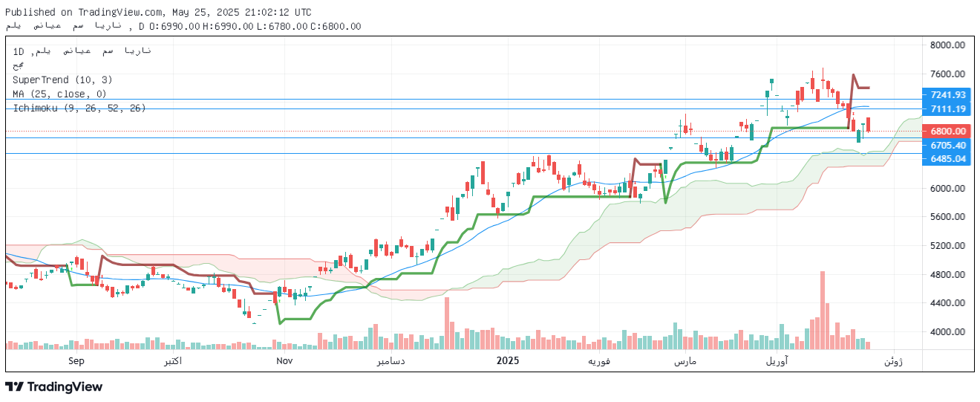Screen dimensions: 980x402
Task: Click the 8000.00 price axis value
Action: point(947,45)
